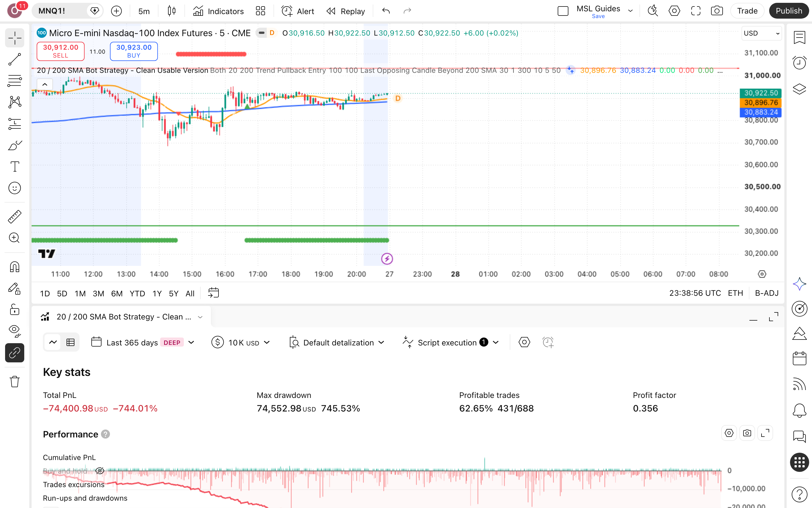Toggle B-ADJ back adjustment
812x508 pixels.
[767, 293]
